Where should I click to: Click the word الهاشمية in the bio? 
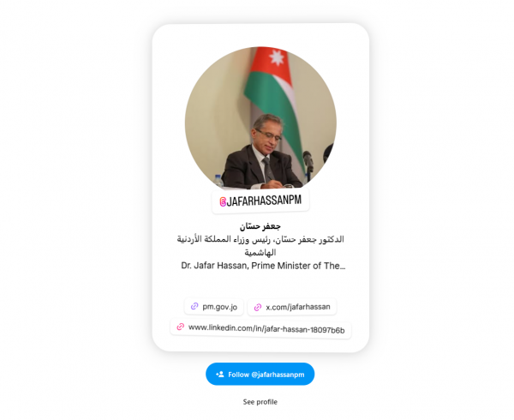tap(260, 253)
